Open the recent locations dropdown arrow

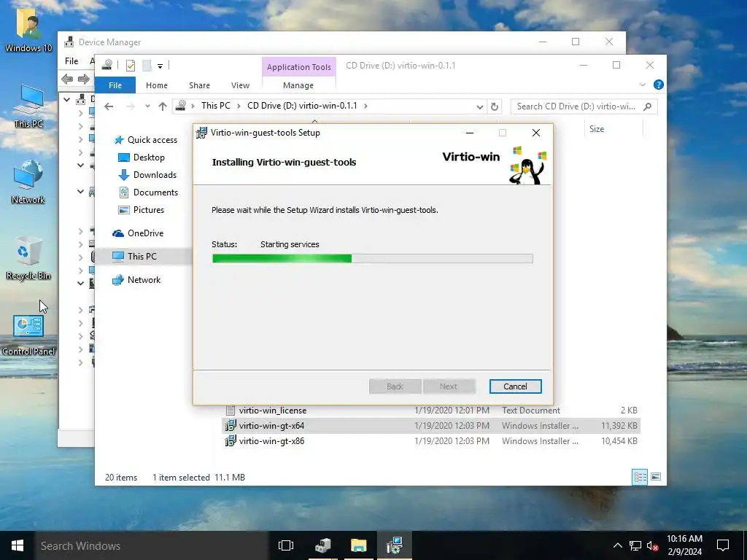147,106
